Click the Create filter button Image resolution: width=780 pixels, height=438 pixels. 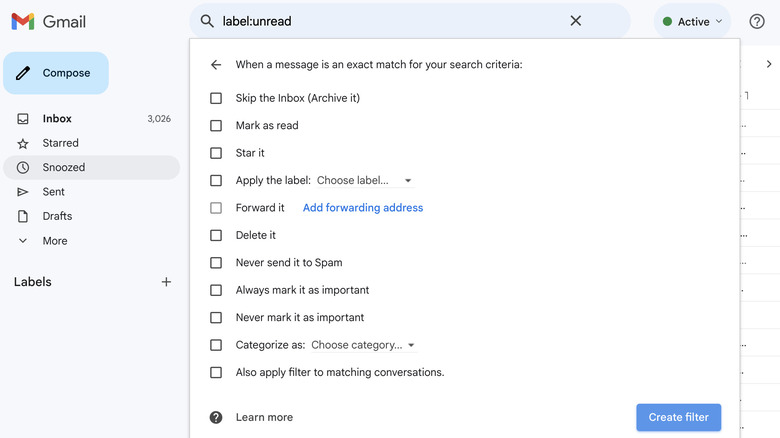coord(678,417)
